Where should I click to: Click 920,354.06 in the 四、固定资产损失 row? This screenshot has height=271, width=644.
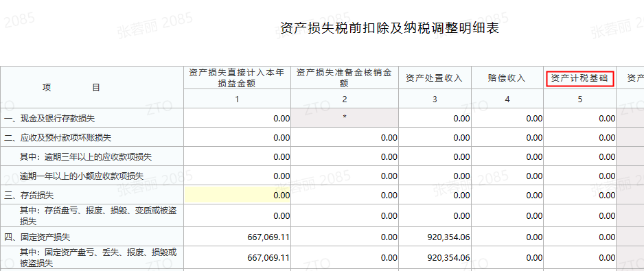(x=449, y=237)
